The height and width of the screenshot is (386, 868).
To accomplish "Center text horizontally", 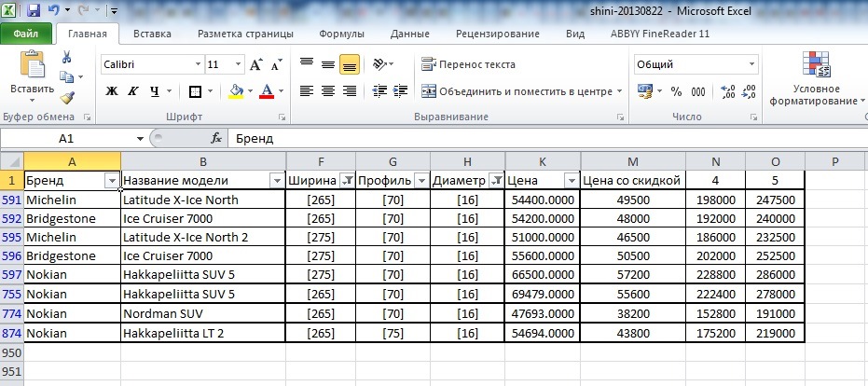I will [x=328, y=90].
